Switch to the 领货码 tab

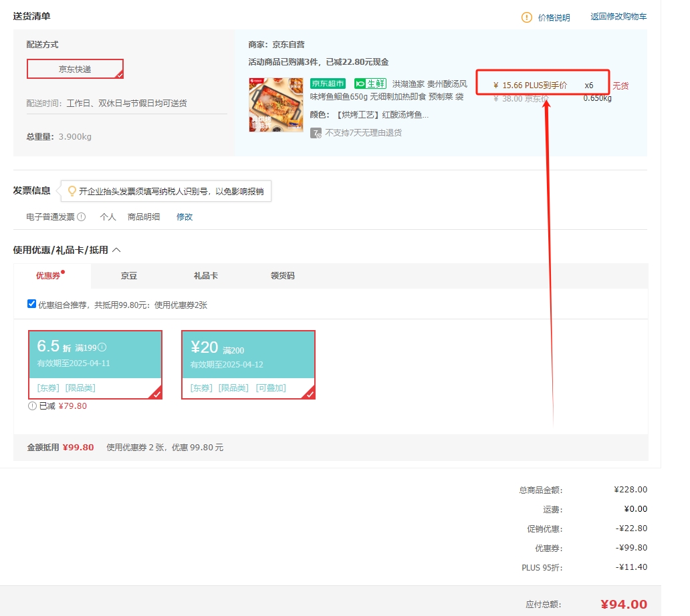(x=283, y=276)
